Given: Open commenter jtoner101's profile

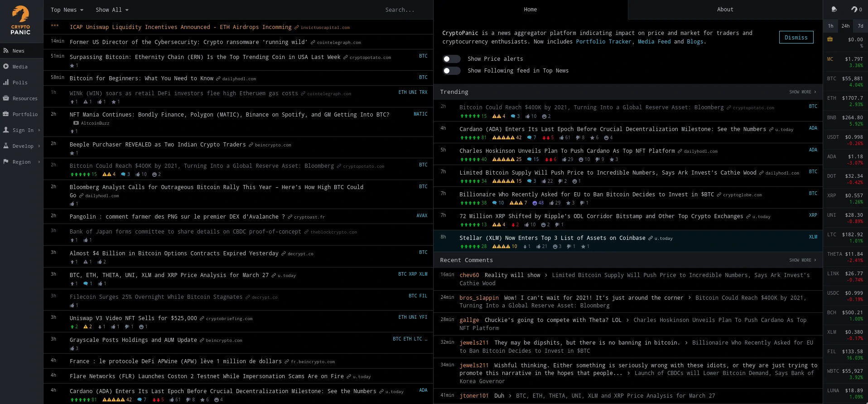Looking at the screenshot, I should point(474,396).
